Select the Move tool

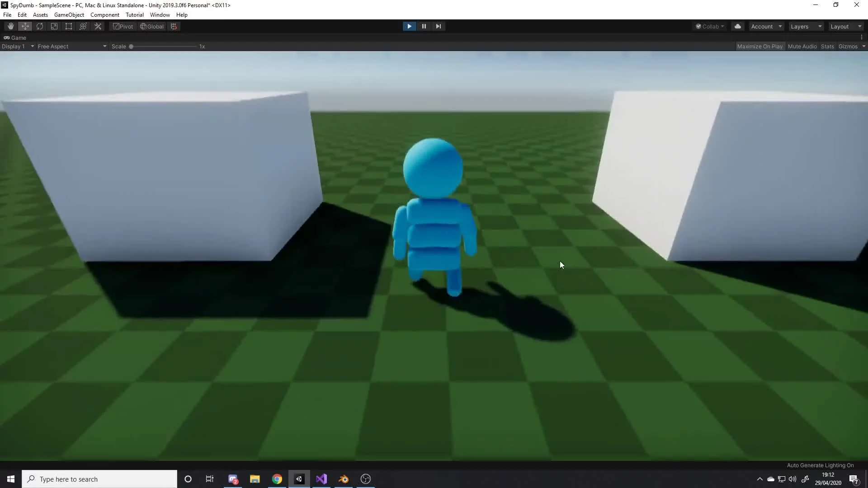coord(25,26)
